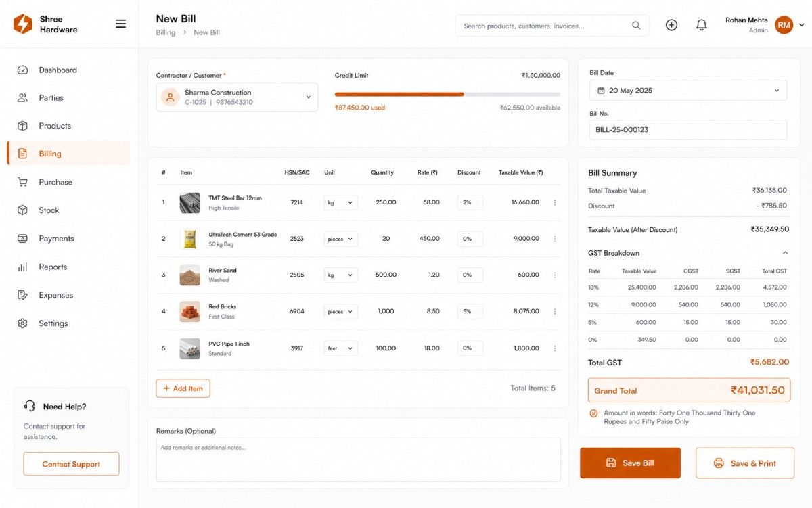Click the Settings gear icon
This screenshot has width=812, height=508.
(22, 323)
